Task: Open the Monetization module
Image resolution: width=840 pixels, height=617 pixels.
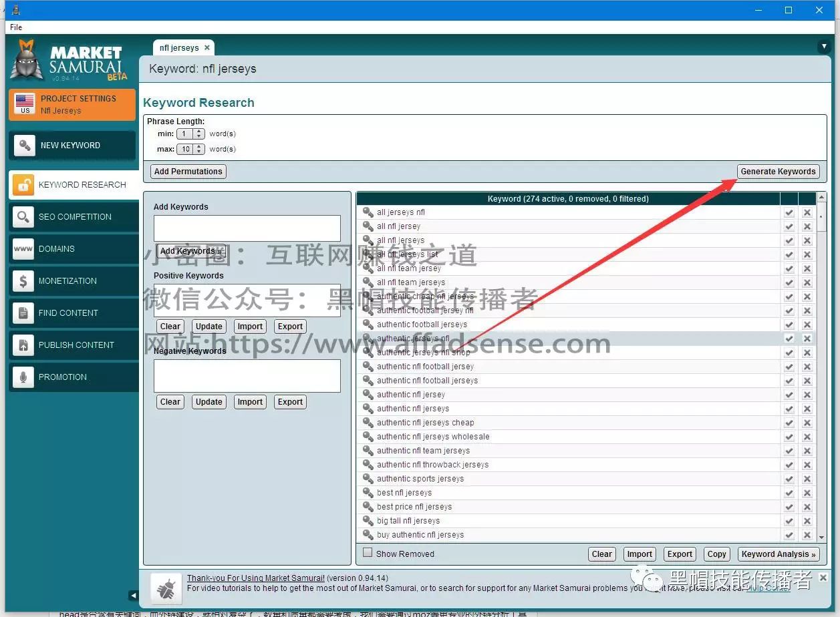Action: click(74, 281)
